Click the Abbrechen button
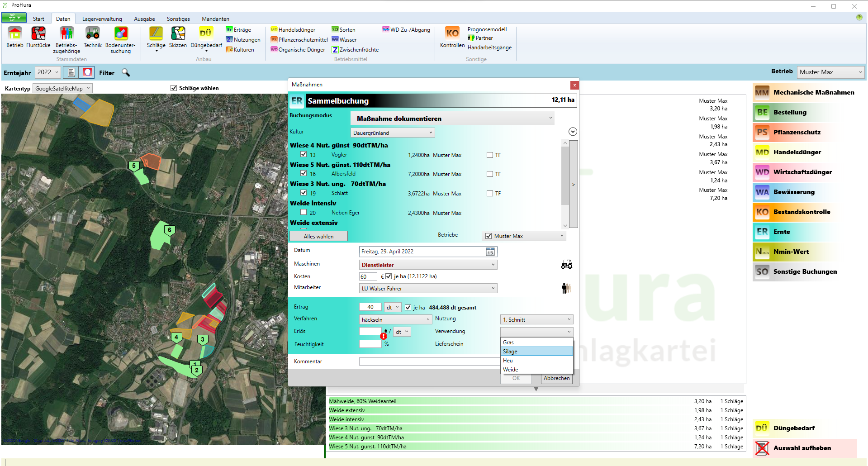Image resolution: width=868 pixels, height=466 pixels. pyautogui.click(x=556, y=378)
